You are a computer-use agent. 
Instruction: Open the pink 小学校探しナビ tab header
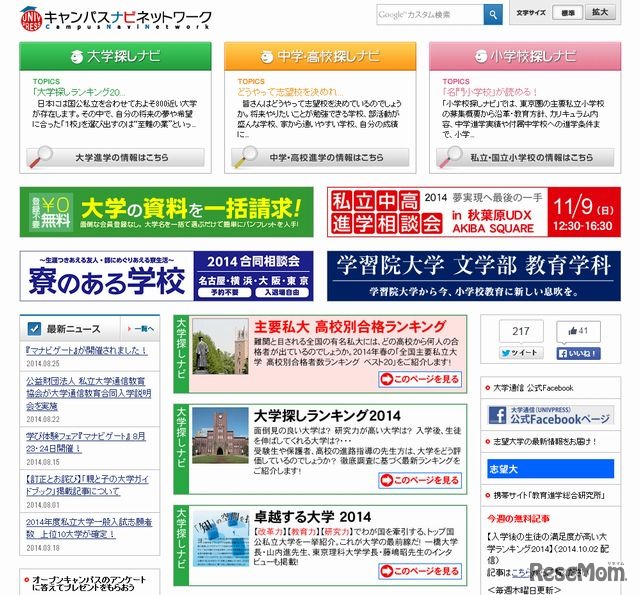tap(525, 56)
